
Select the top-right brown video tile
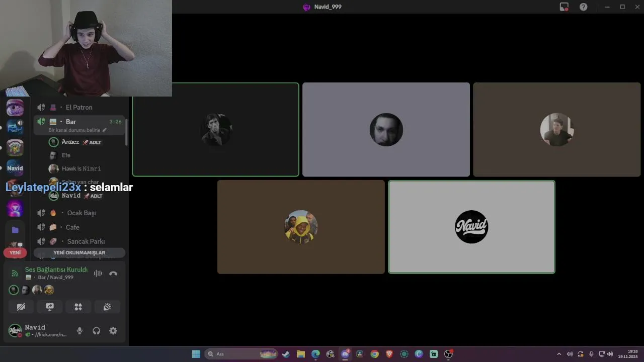556,130
